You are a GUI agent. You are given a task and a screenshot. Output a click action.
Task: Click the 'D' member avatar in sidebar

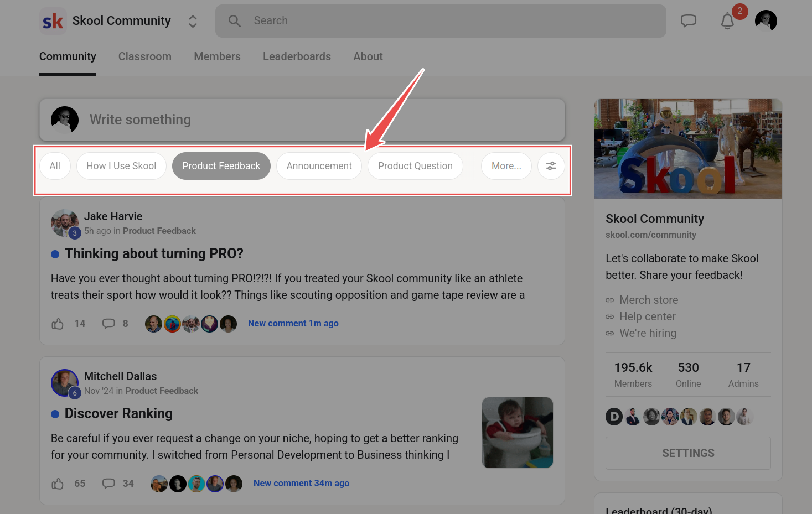(614, 417)
